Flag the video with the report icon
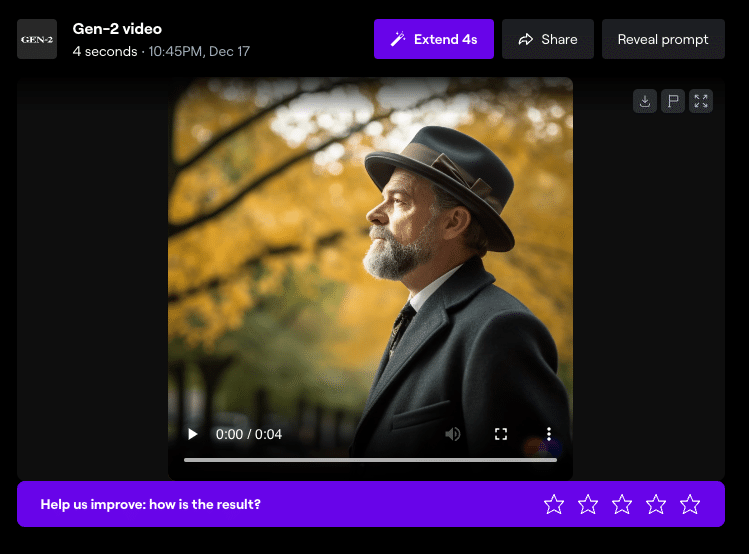The image size is (749, 554). click(673, 101)
